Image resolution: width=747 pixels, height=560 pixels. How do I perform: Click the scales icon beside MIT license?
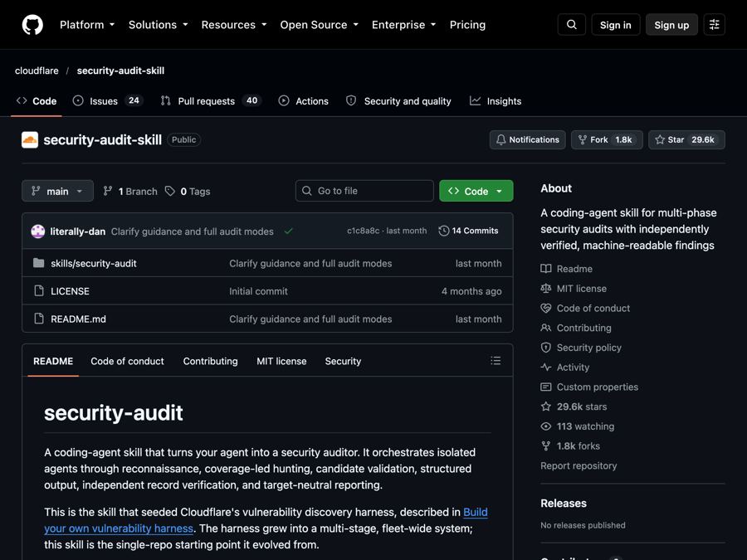pos(546,288)
